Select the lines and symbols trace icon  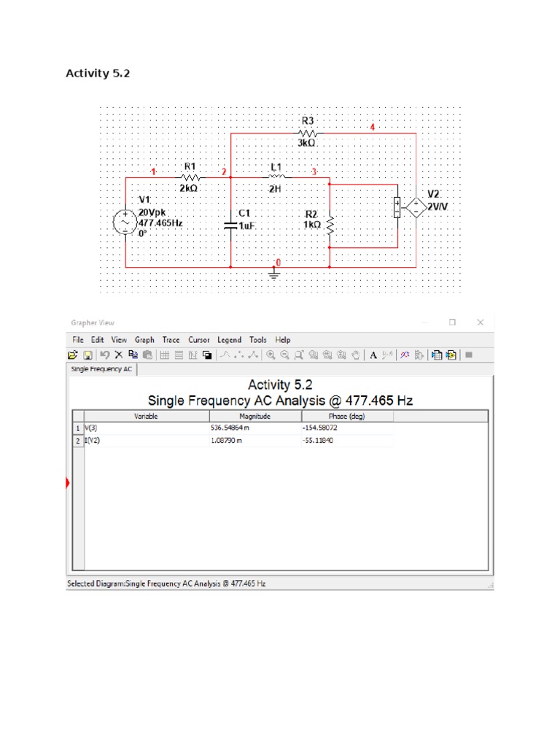pos(253,355)
